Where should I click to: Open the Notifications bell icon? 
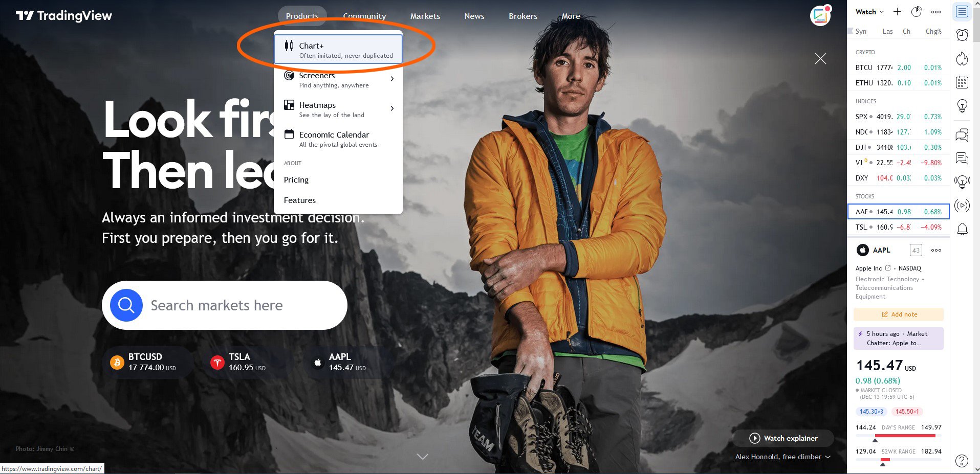(x=962, y=229)
